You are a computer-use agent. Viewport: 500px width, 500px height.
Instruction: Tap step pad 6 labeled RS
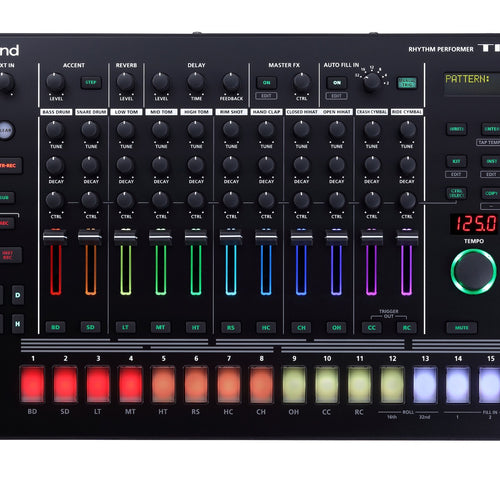tap(196, 384)
